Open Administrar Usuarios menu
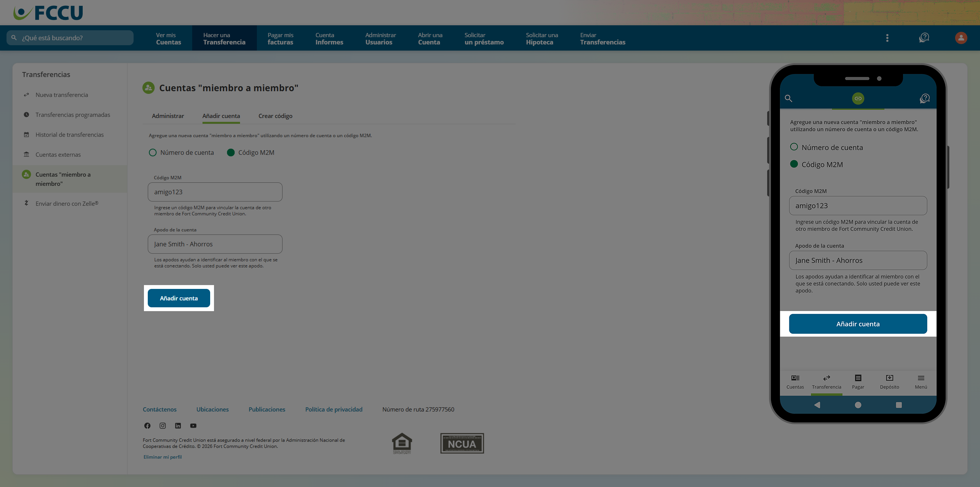This screenshot has width=980, height=487. coord(381,38)
